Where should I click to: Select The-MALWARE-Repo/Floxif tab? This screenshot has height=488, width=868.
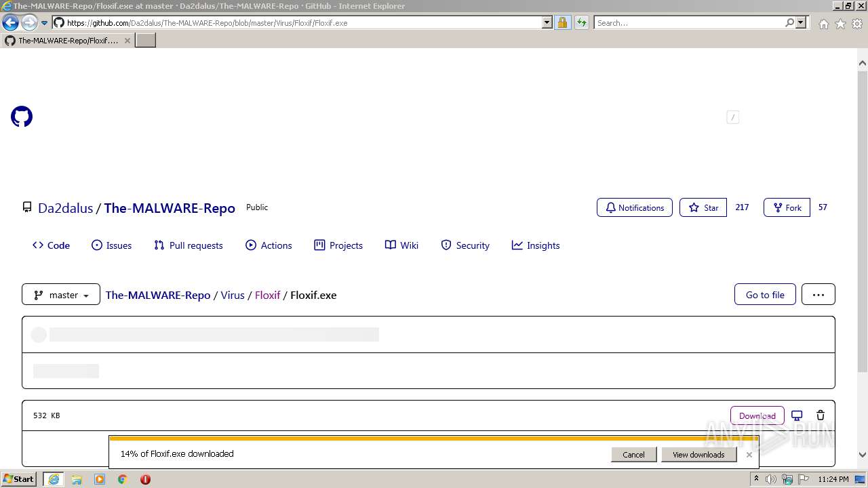tap(68, 41)
